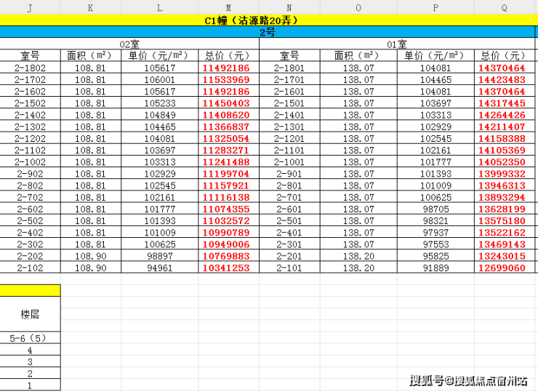Image resolution: width=538 pixels, height=392 pixels.
Task: Click the 01室 merged header cell
Action: pos(397,44)
